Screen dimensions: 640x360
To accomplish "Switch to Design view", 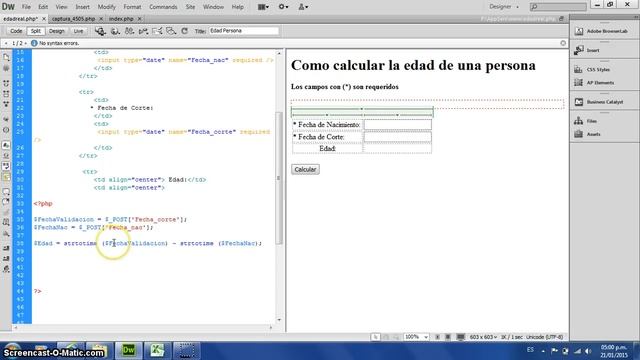I will [x=56, y=31].
